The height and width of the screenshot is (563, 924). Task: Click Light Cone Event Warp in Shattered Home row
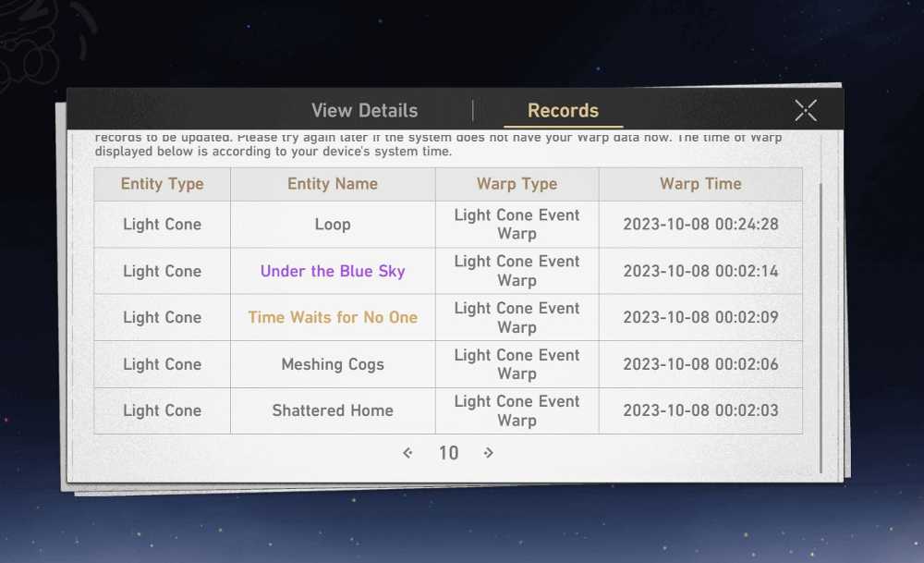(517, 410)
